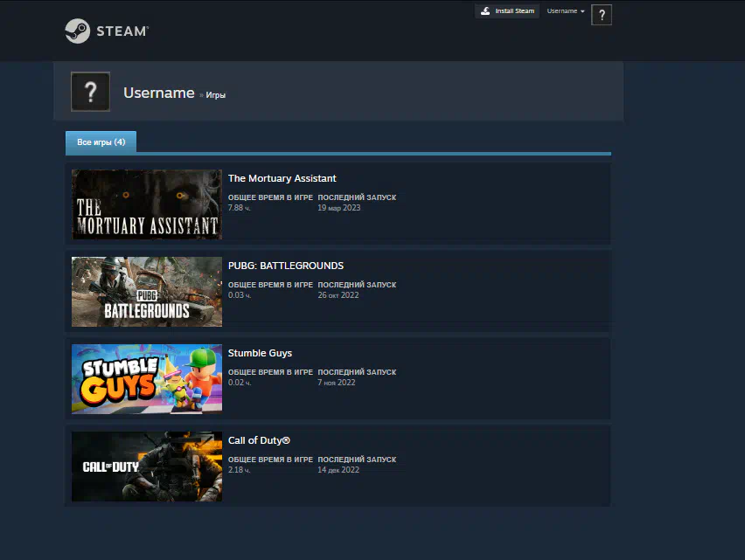Click the top-right question mark avatar
The width and height of the screenshot is (745, 560).
(x=601, y=15)
